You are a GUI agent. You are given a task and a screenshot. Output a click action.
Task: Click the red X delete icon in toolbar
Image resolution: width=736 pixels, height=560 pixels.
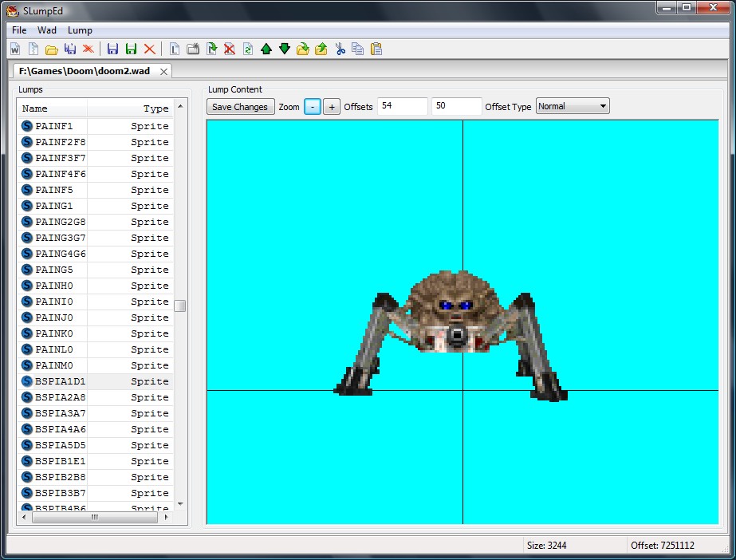coord(149,49)
